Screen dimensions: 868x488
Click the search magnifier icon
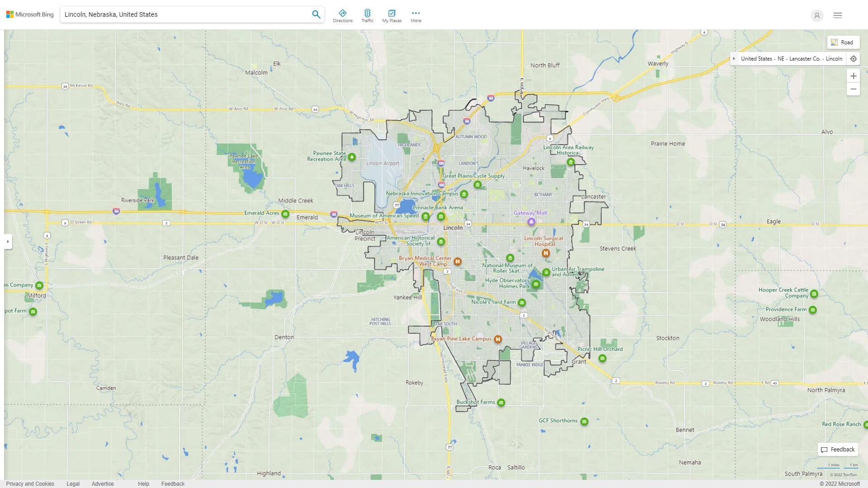[x=316, y=14]
